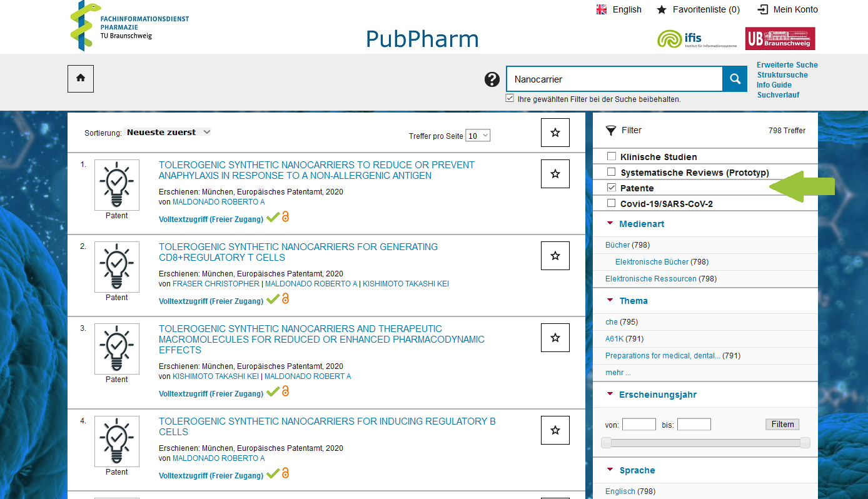Open the question mark help icon

coord(492,79)
